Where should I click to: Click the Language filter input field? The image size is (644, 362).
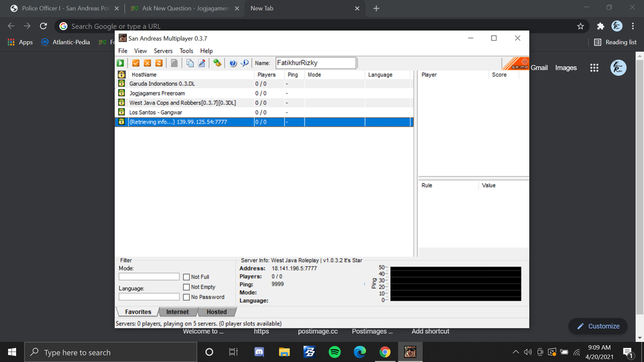pos(149,297)
